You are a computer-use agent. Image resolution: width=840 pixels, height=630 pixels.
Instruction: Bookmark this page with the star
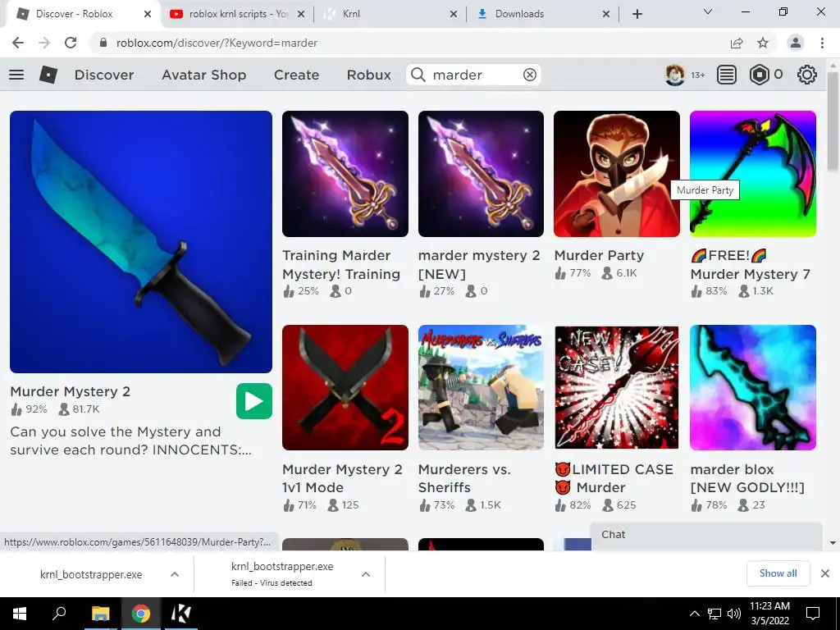(763, 43)
